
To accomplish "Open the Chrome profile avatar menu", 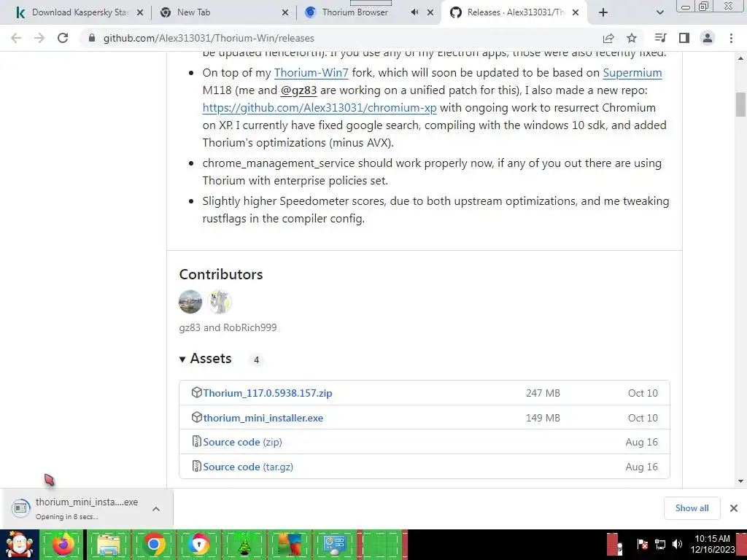I will (x=708, y=38).
